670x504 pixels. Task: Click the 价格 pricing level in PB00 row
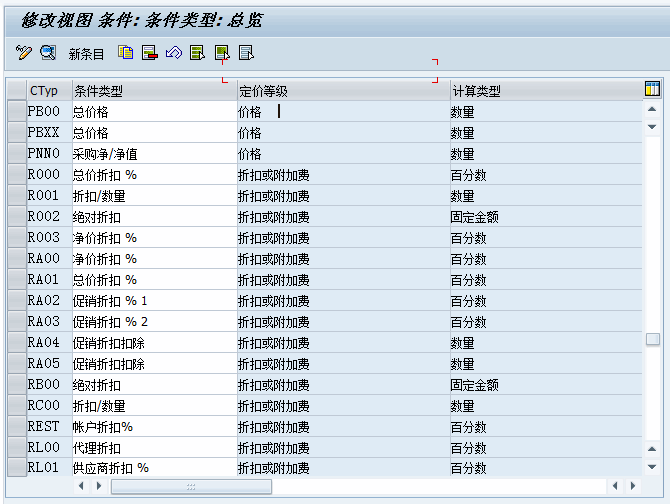tap(250, 112)
